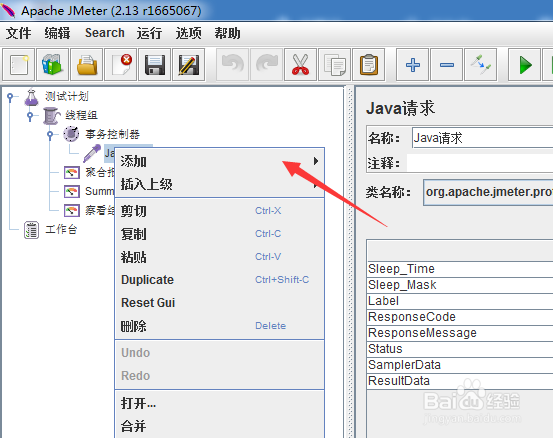Viewport: 553px width, 438px height.
Task: Collapse the 线程组 tree node handle
Action: click(x=30, y=115)
